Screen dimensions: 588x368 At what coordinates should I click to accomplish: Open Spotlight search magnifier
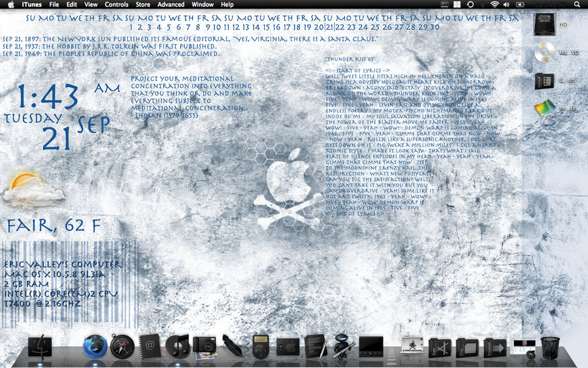(x=577, y=5)
